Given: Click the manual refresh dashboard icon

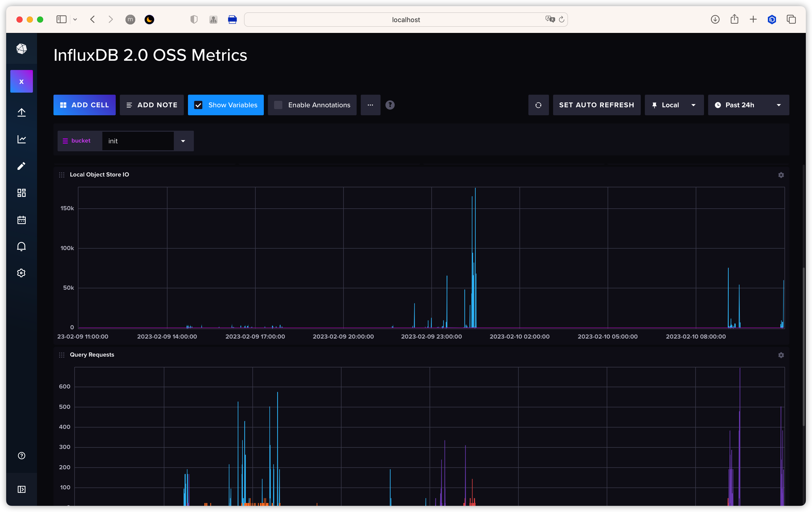Looking at the screenshot, I should [538, 105].
